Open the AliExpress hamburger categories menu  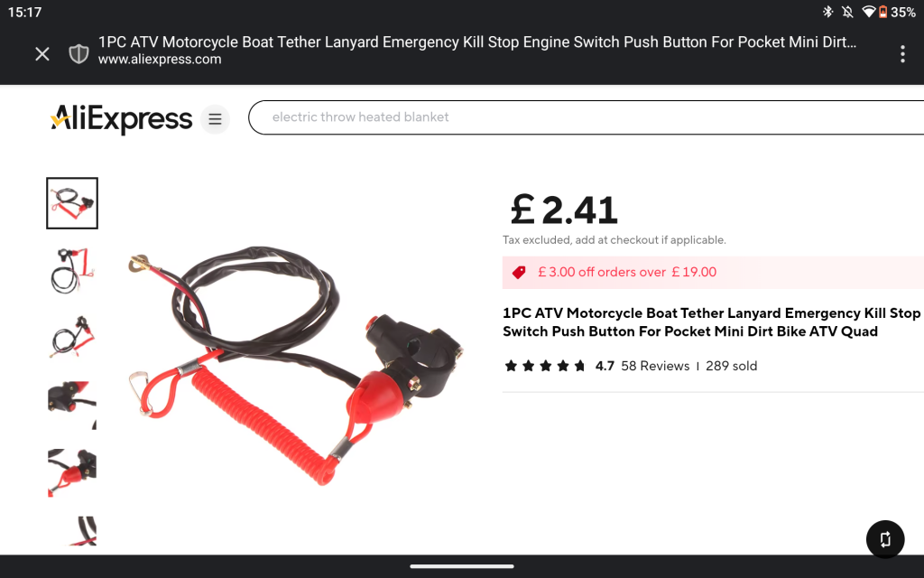(215, 119)
